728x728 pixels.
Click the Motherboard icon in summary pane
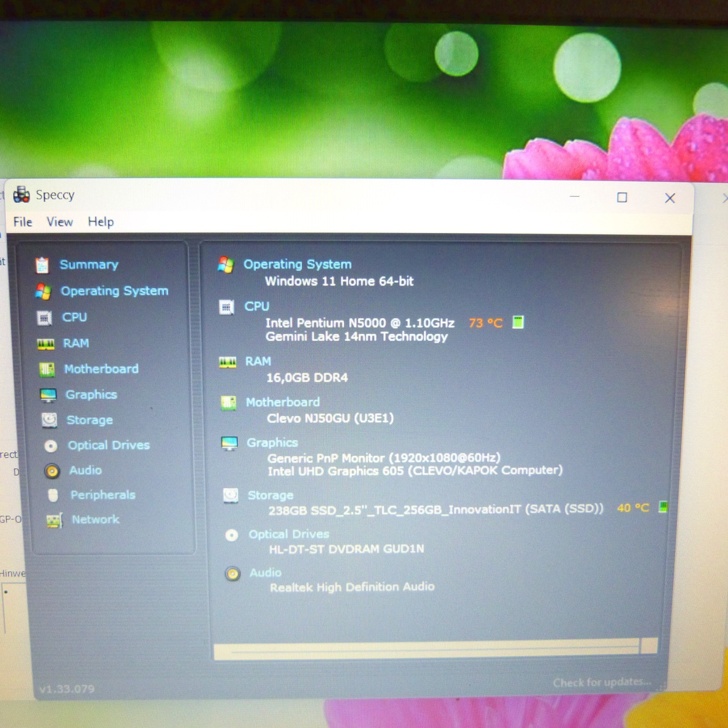tap(228, 403)
